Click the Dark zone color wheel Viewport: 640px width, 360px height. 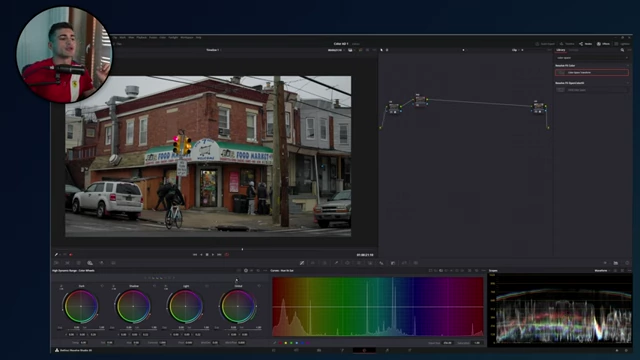pyautogui.click(x=81, y=306)
